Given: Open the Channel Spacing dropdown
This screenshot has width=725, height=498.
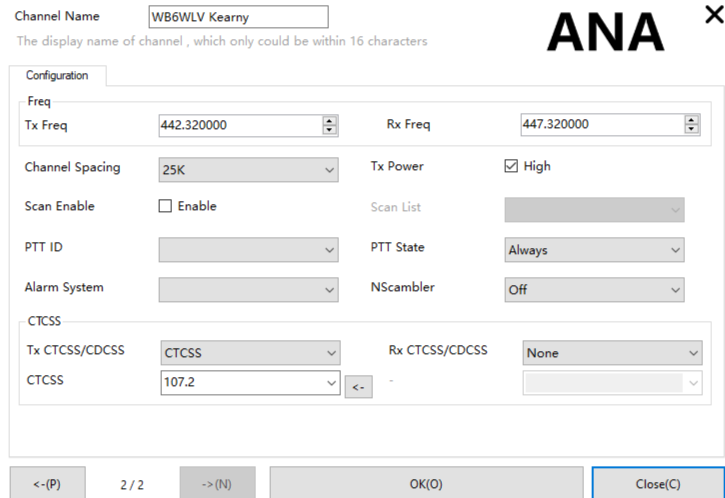Looking at the screenshot, I should pos(249,171).
